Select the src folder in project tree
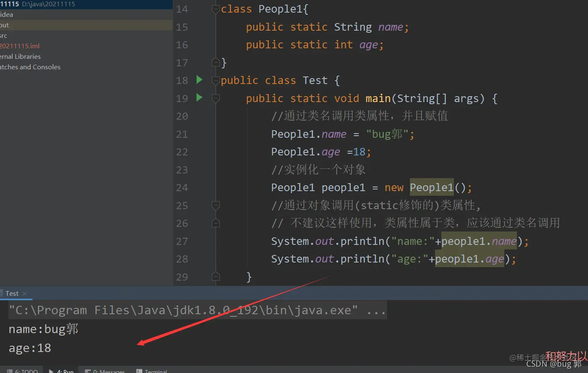Image resolution: width=588 pixels, height=373 pixels. pyautogui.click(x=86, y=35)
